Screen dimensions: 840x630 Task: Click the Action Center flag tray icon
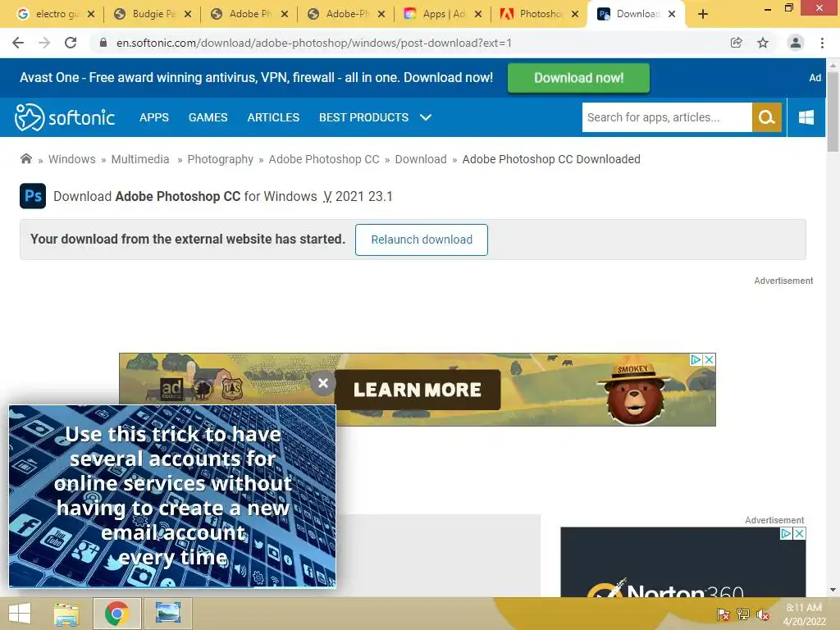coord(724,614)
